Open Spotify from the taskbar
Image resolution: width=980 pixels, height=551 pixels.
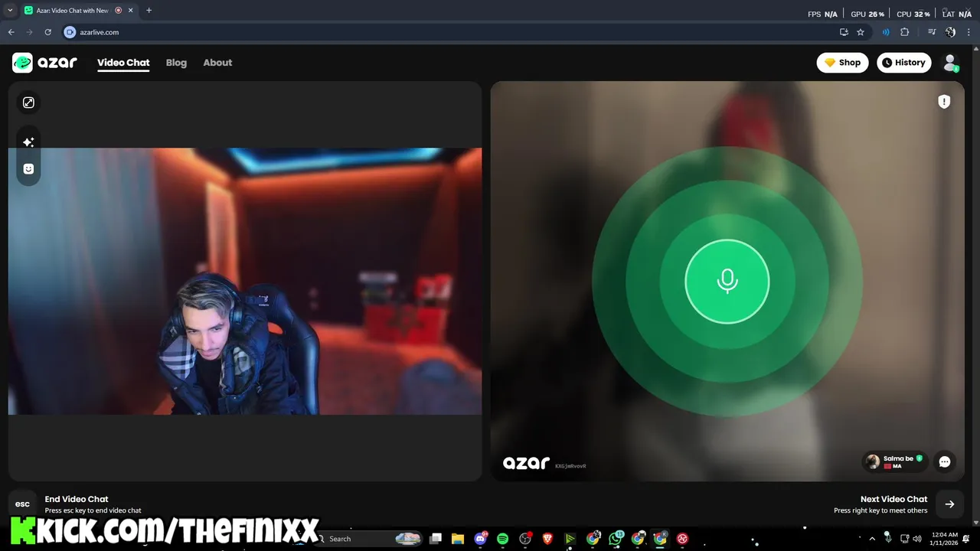coord(503,539)
